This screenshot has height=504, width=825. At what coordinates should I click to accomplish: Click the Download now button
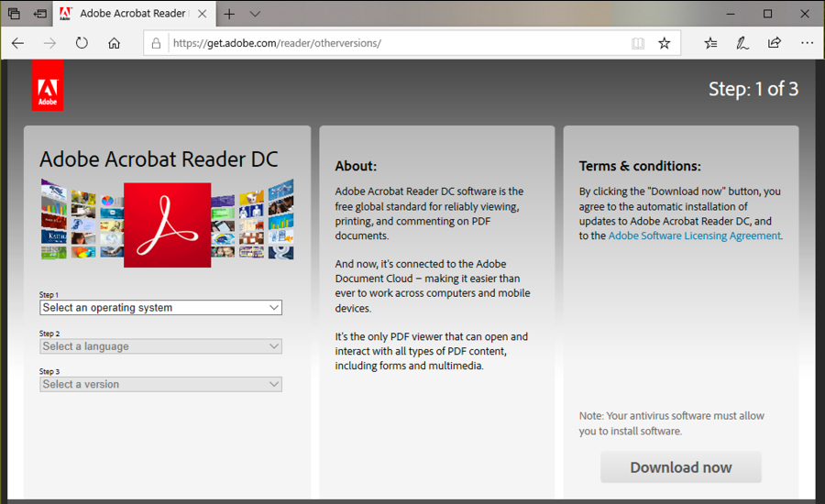point(681,467)
